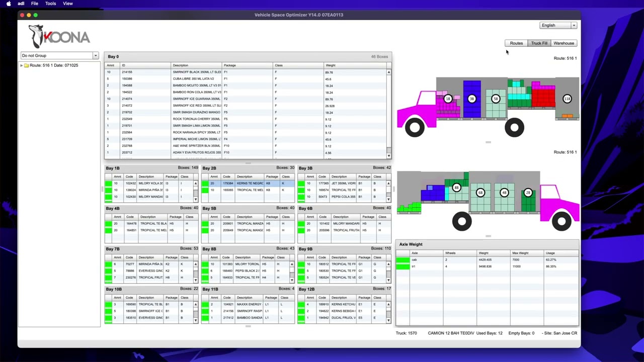Click green status square for cab axle row
This screenshot has height=362, width=644.
click(403, 260)
